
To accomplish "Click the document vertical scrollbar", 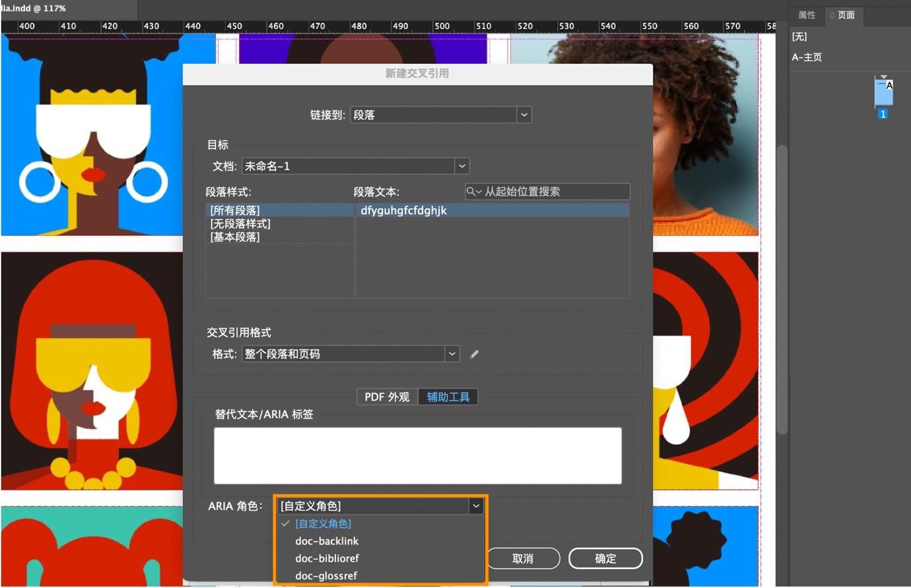I will (782, 289).
